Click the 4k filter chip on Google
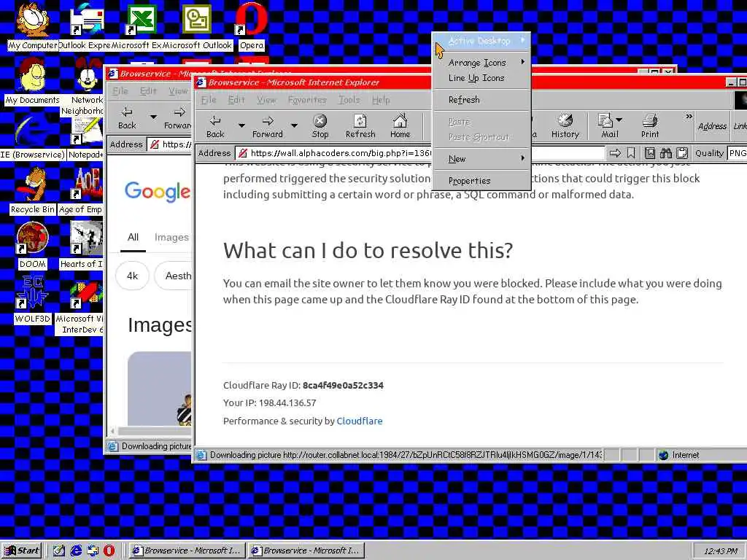747x560 pixels. pos(133,276)
